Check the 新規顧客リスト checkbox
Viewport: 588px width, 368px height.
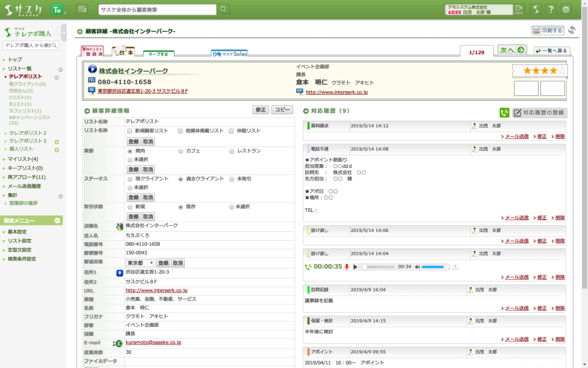point(130,131)
